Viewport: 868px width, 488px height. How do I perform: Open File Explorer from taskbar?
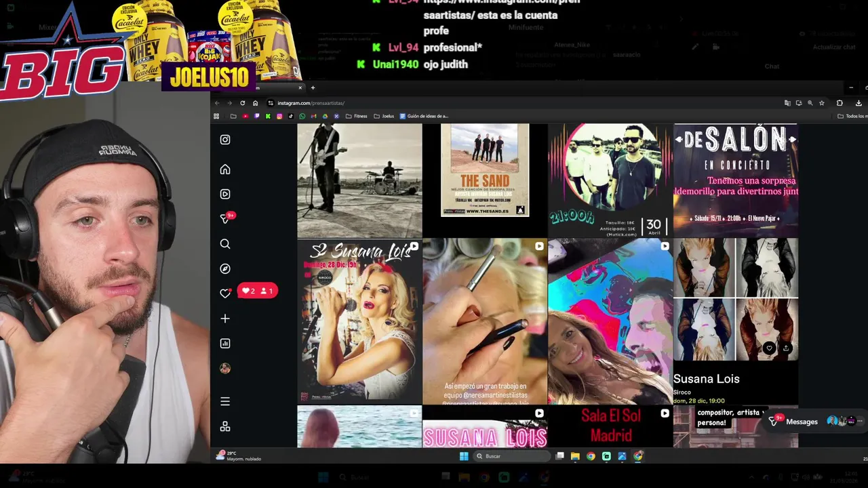click(x=575, y=456)
